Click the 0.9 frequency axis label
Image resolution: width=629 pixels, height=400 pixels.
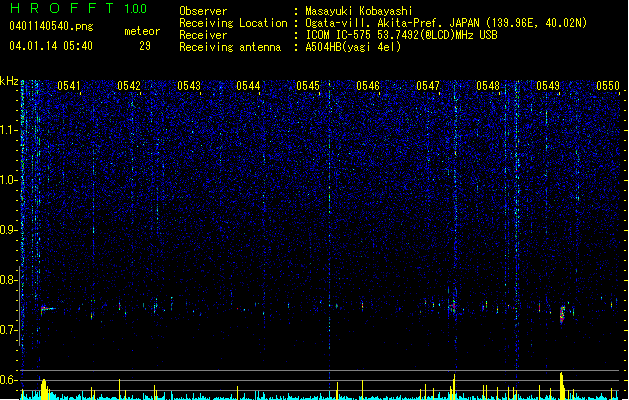coord(9,230)
